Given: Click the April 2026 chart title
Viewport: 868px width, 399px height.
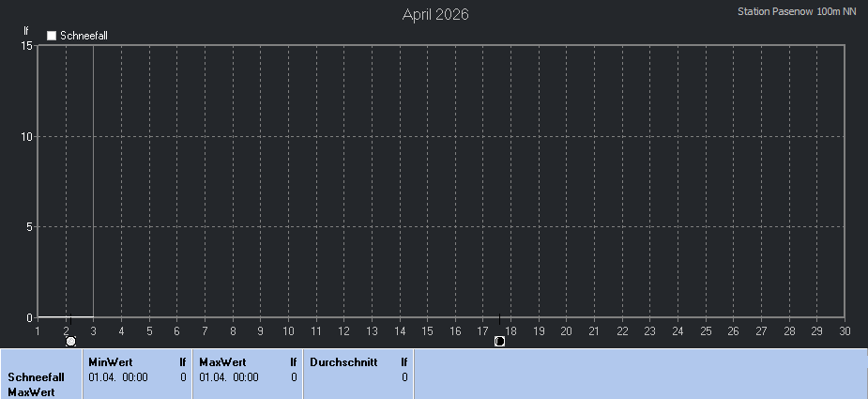Looking at the screenshot, I should pos(435,14).
